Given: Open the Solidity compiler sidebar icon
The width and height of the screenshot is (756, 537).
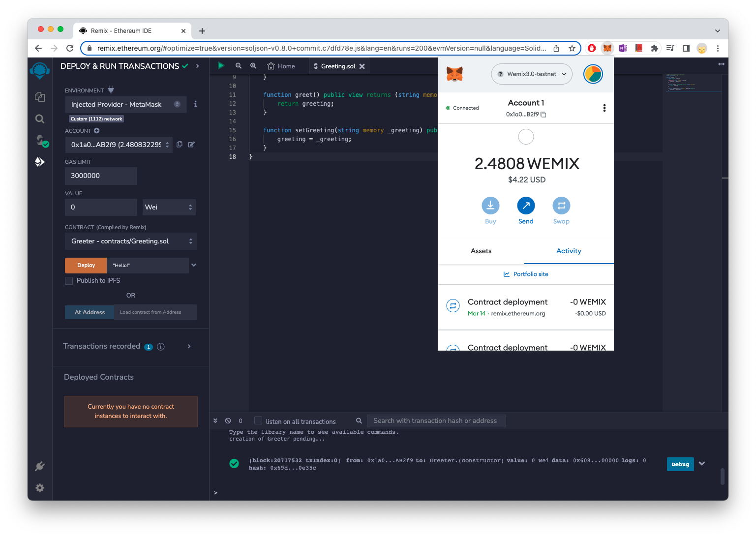Looking at the screenshot, I should click(x=41, y=141).
